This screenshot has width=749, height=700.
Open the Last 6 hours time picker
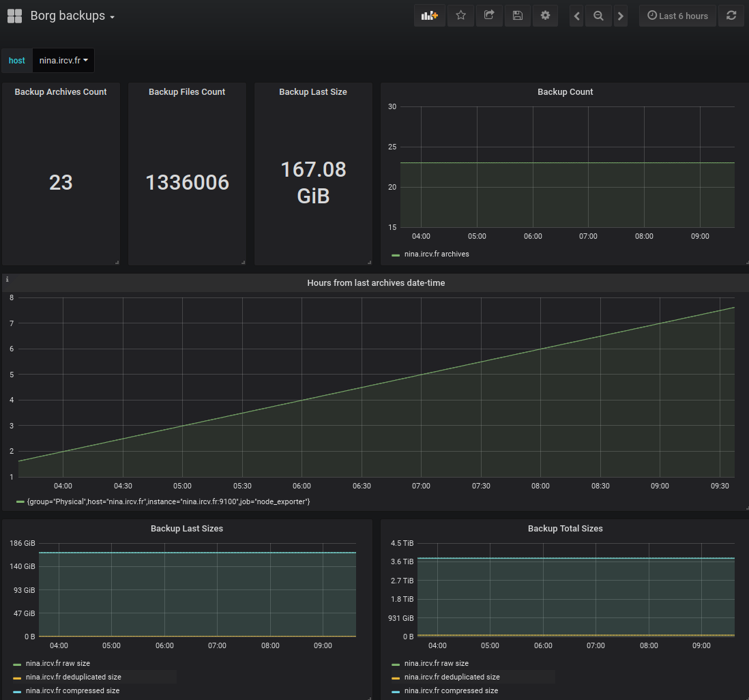tap(677, 16)
